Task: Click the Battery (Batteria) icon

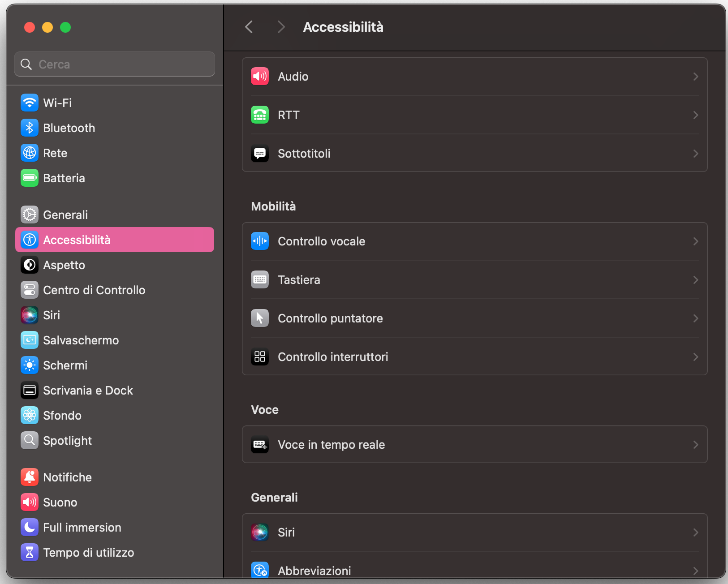Action: (29, 178)
